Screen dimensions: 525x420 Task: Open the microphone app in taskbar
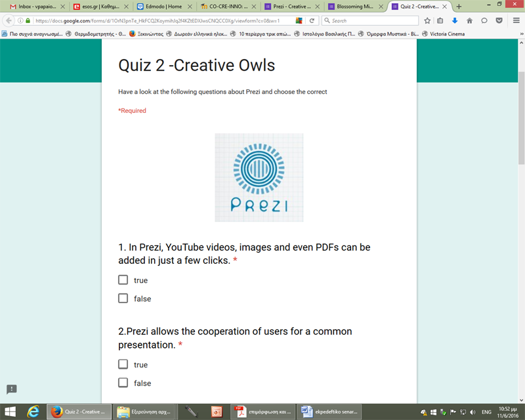[x=192, y=411]
